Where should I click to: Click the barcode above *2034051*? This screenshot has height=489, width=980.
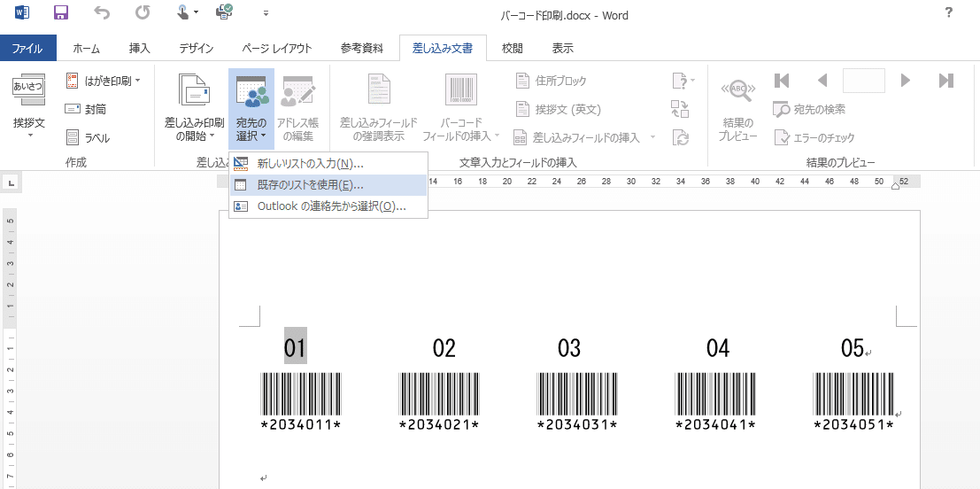click(853, 393)
